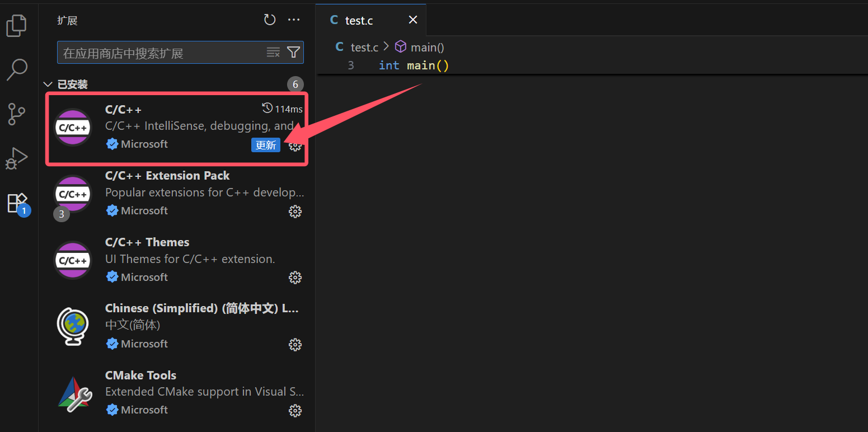The width and height of the screenshot is (868, 432).
Task: Open the C/C++ Themes title
Action: (147, 242)
